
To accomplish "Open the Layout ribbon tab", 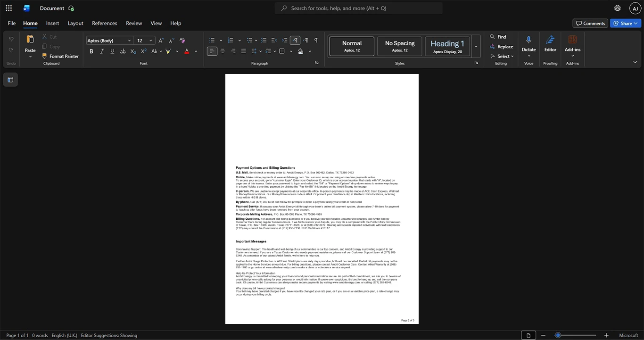I will tap(75, 23).
